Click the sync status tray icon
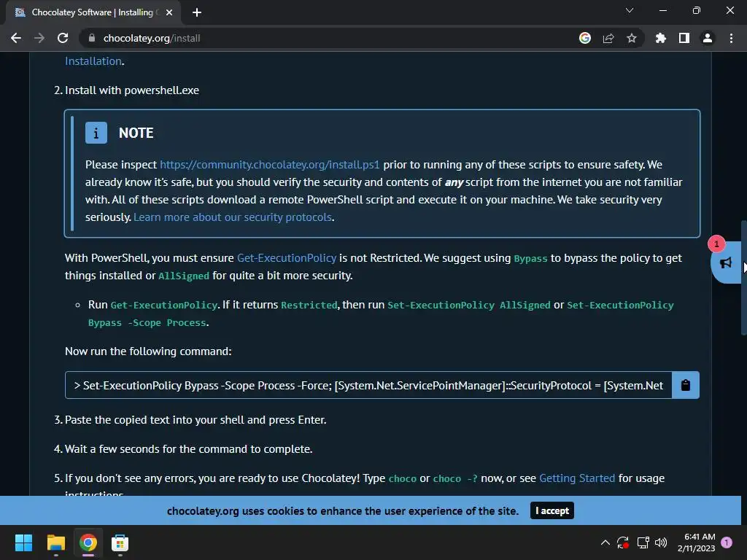Image resolution: width=747 pixels, height=560 pixels. 623,542
